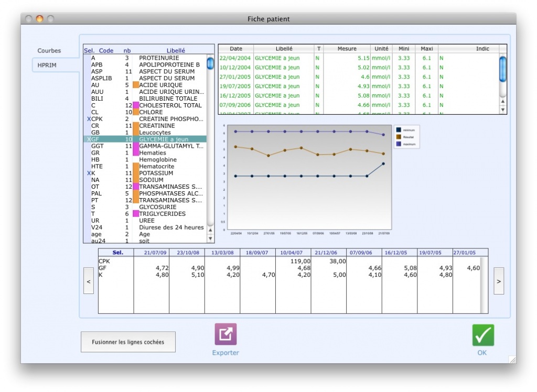Click the Date column header in results table
537x392 pixels.
(x=236, y=49)
